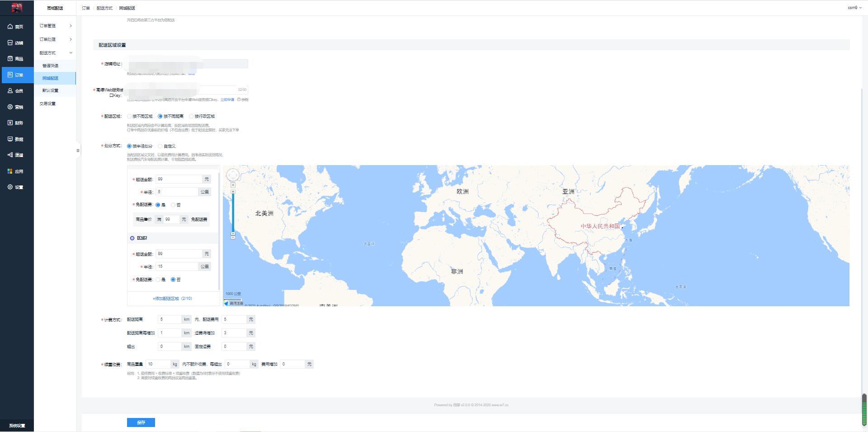Select 按不同区域 delivery area option
The width and height of the screenshot is (868, 432).
140,117
